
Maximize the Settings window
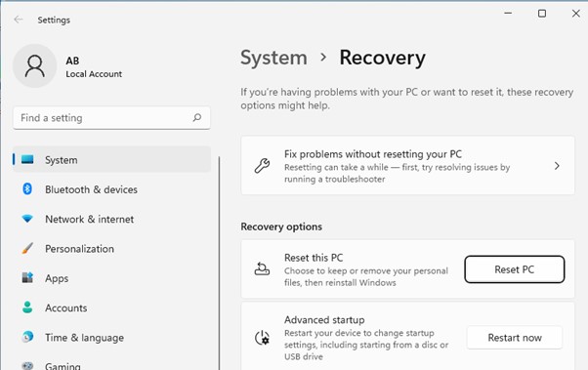point(542,13)
